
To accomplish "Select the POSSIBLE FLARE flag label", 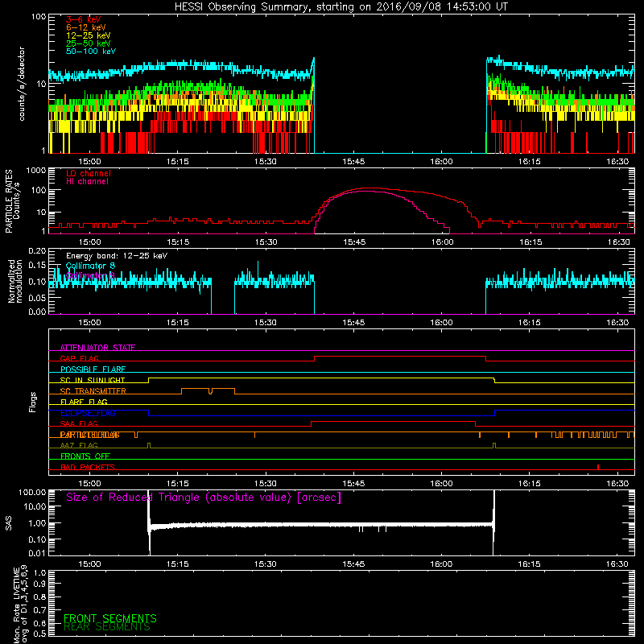I will [x=93, y=369].
